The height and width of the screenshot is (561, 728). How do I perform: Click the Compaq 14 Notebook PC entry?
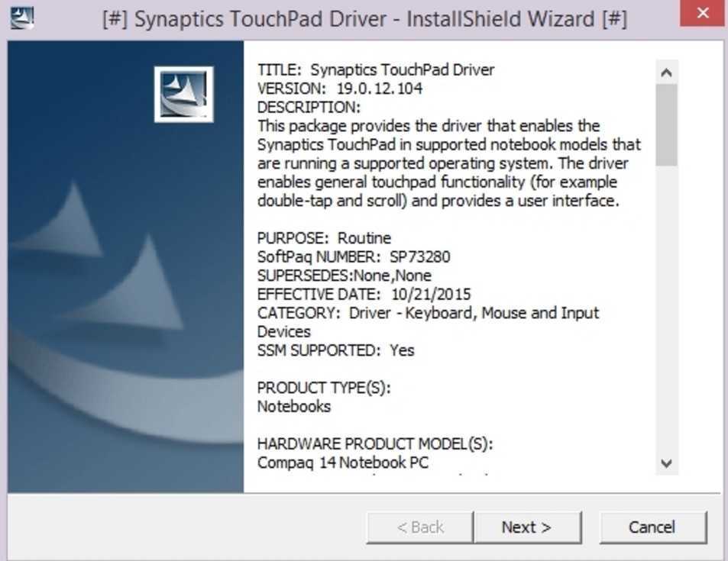pos(343,463)
